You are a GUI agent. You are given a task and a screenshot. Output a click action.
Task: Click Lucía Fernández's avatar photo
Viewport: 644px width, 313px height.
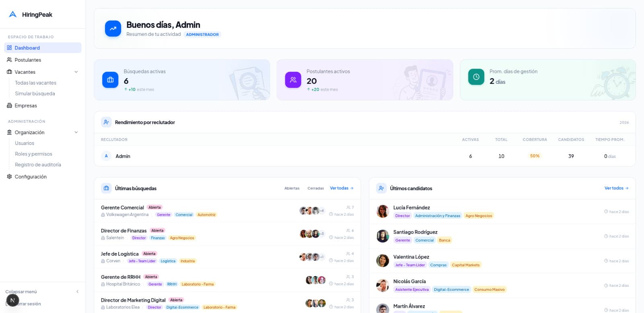(x=382, y=211)
